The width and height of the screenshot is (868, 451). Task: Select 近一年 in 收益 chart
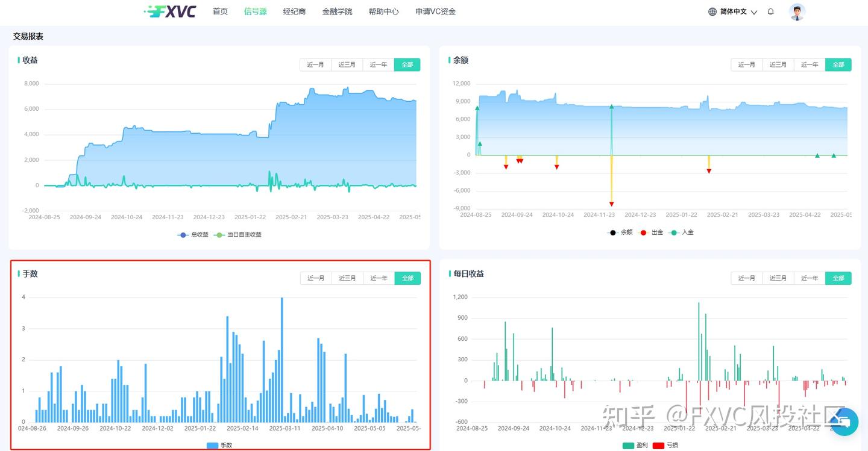point(379,64)
